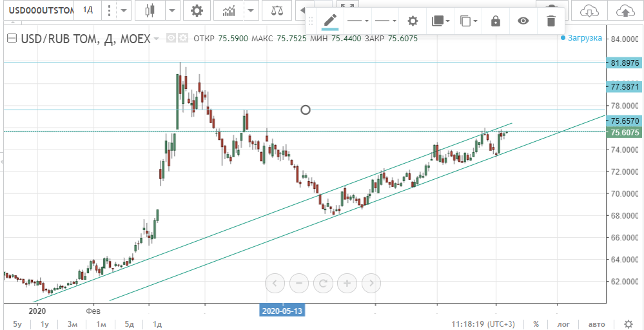This screenshot has width=644, height=330.
Task: Grab the floating toolbar drag handle
Action: 311,21
